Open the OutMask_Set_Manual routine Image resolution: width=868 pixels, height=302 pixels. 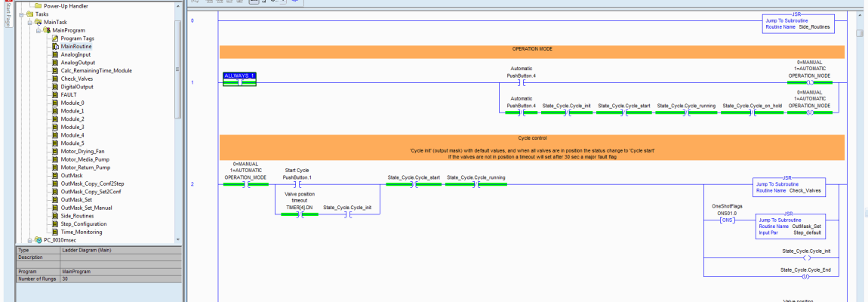(86, 207)
